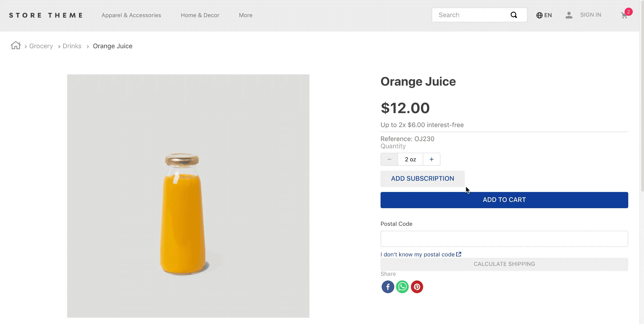The height and width of the screenshot is (324, 644).
Task: Click the search magnifier icon
Action: pos(514,15)
